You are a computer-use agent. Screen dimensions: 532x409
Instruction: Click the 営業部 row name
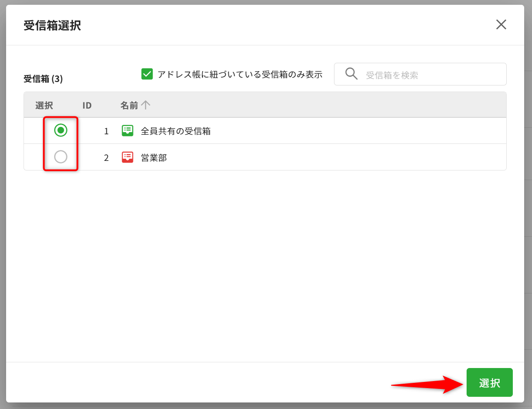pos(154,158)
